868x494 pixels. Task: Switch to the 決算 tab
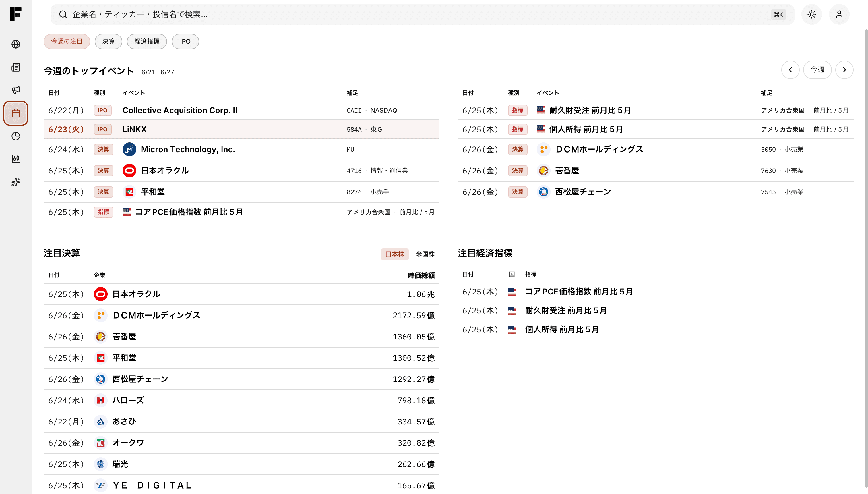[x=108, y=41]
